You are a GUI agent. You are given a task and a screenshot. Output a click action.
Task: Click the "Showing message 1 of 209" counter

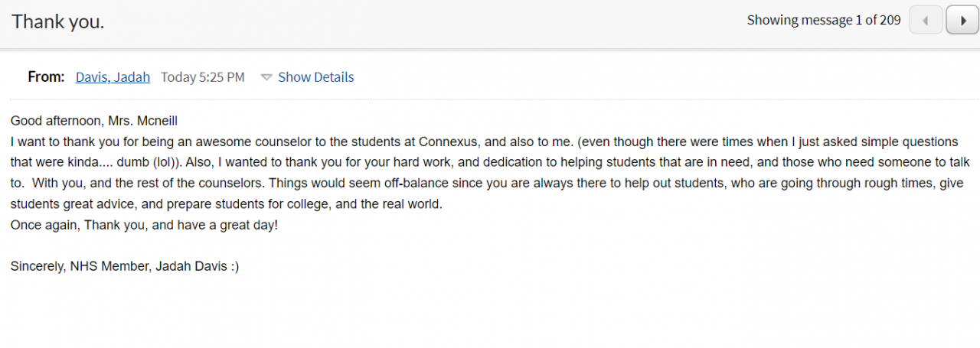coord(823,21)
